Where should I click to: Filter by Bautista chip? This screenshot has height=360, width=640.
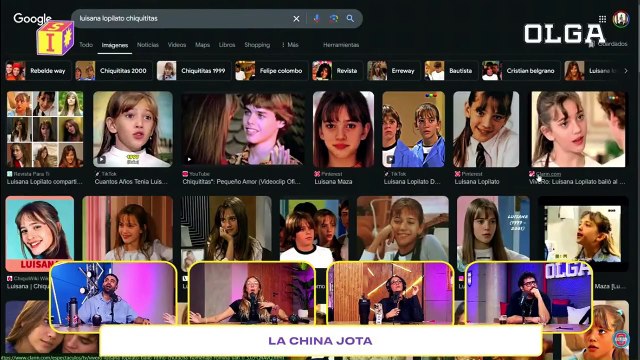pos(451,71)
